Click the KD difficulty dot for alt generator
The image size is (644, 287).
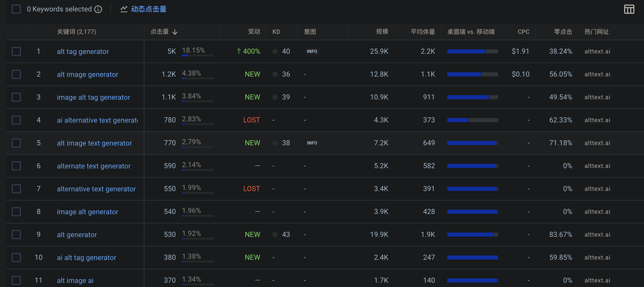point(275,235)
